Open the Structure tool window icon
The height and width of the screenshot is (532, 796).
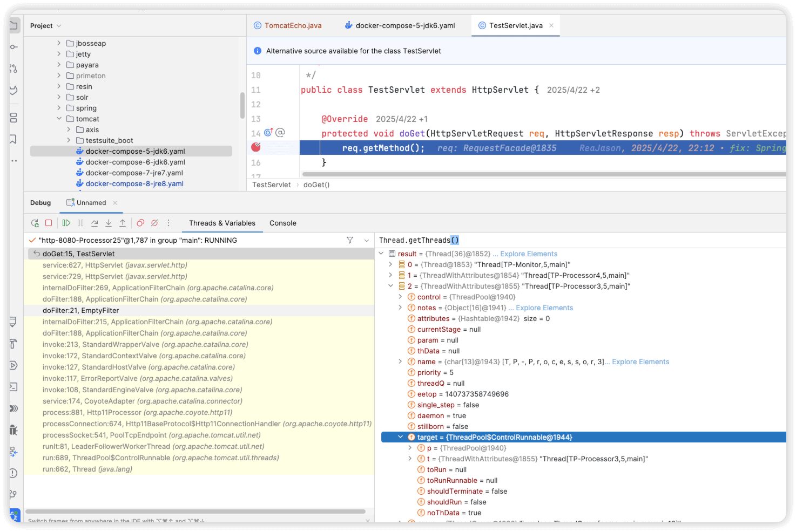coord(14,118)
